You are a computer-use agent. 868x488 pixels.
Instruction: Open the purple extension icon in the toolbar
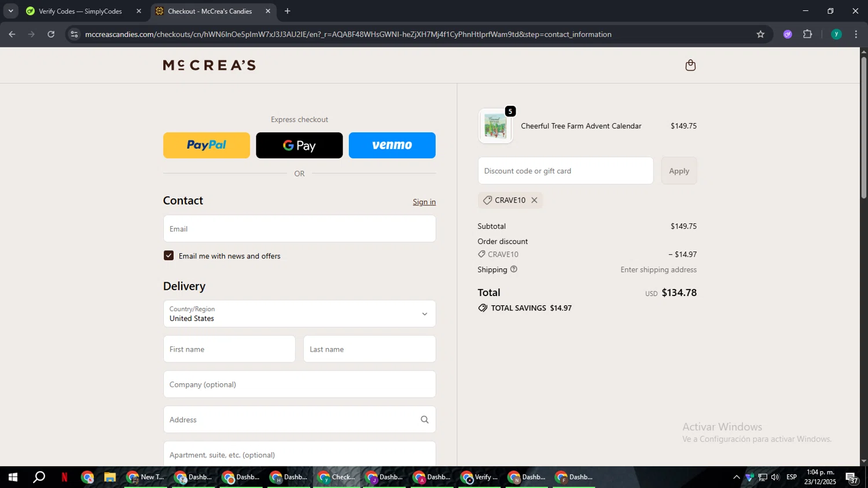(788, 34)
